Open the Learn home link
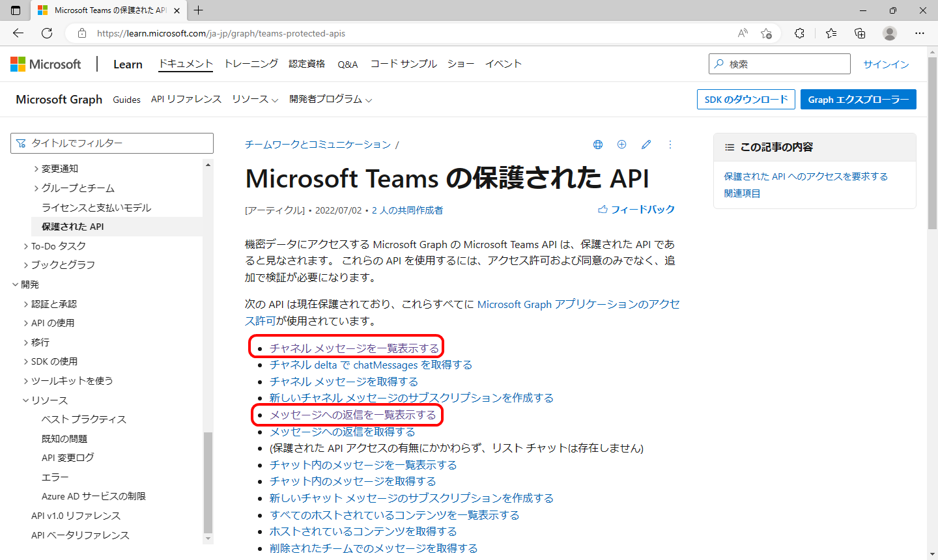The width and height of the screenshot is (938, 560). [x=128, y=64]
